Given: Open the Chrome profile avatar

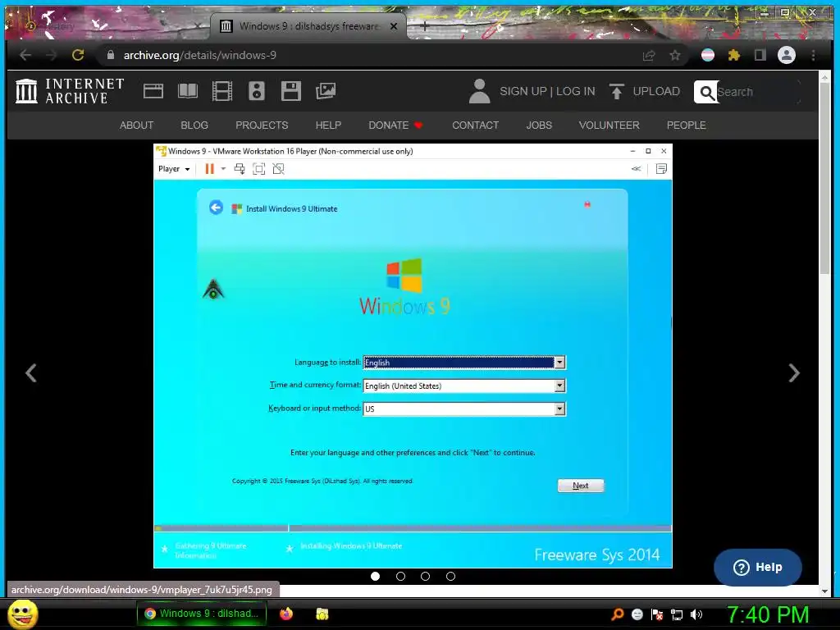Looking at the screenshot, I should tap(787, 55).
